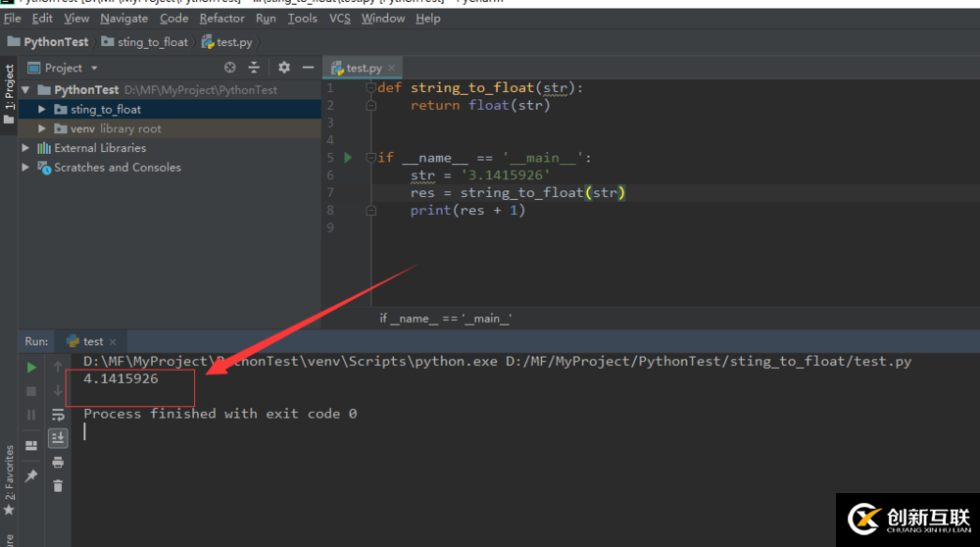The width and height of the screenshot is (980, 547).
Task: Click the up stack trace arrow
Action: coord(58,367)
